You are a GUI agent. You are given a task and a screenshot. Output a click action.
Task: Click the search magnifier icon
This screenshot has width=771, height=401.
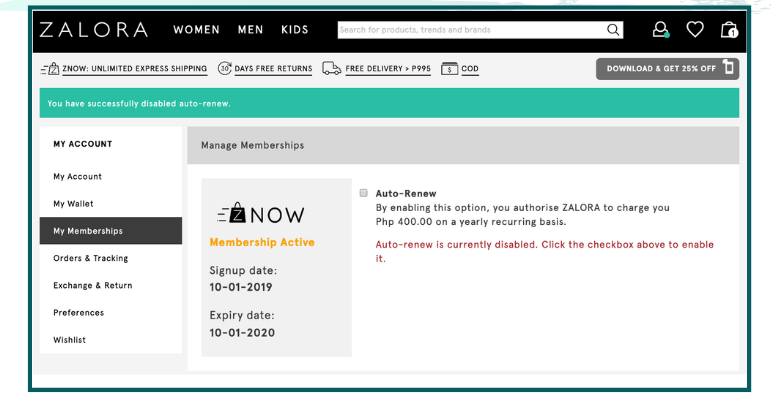[613, 30]
